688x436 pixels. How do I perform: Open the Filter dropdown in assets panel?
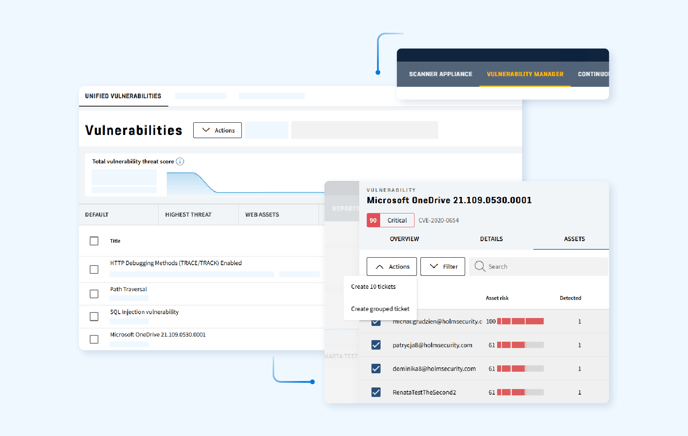[x=443, y=267]
